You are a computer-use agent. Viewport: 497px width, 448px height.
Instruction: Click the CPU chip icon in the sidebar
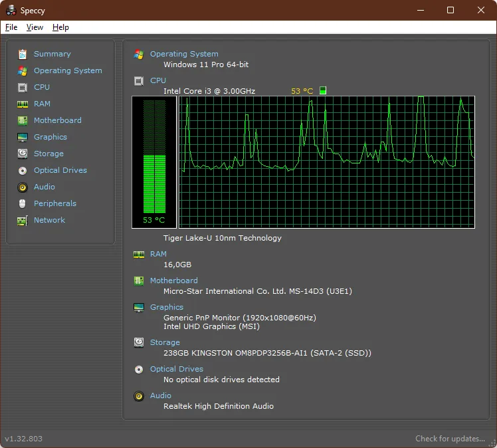click(23, 87)
